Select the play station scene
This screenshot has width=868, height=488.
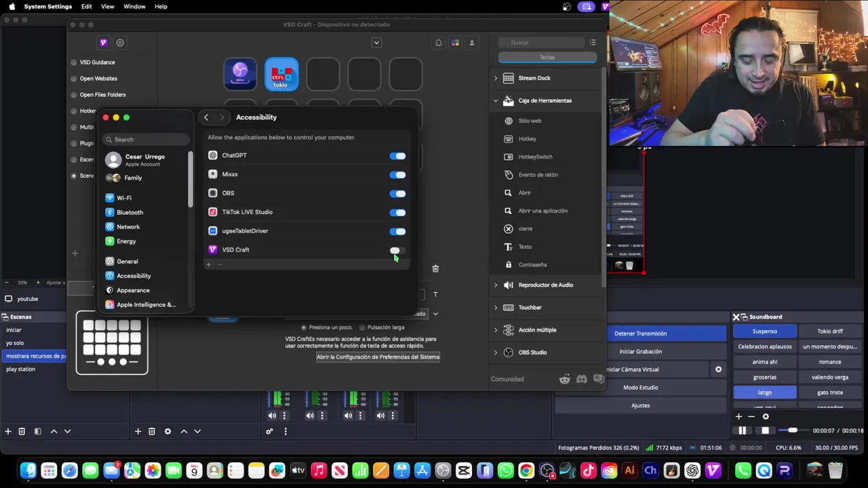click(x=20, y=369)
